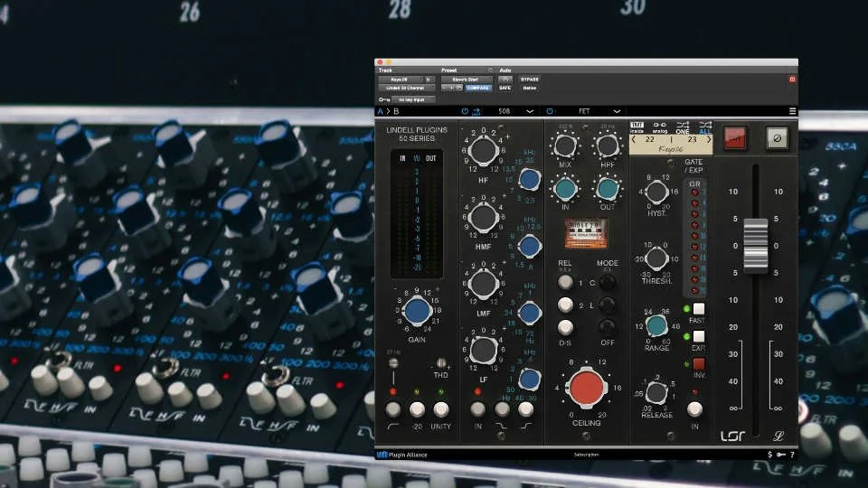Click the Lindell script L logo
Image resolution: width=868 pixels, height=488 pixels.
pyautogui.click(x=778, y=436)
